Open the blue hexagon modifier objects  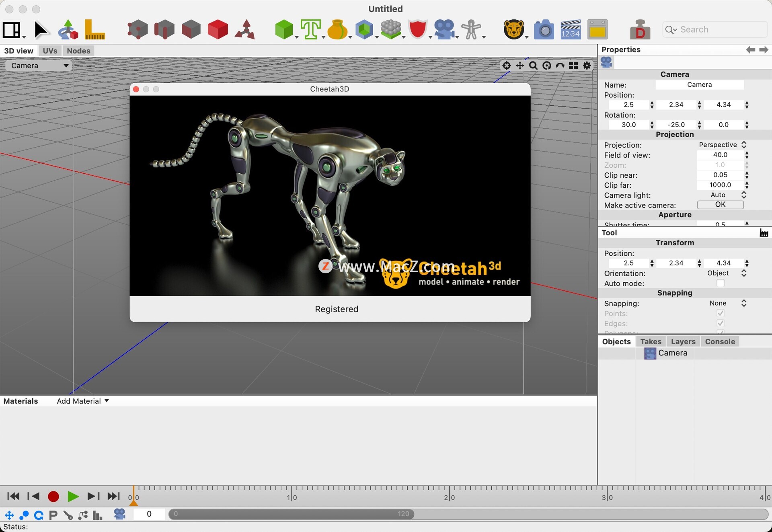tap(364, 30)
